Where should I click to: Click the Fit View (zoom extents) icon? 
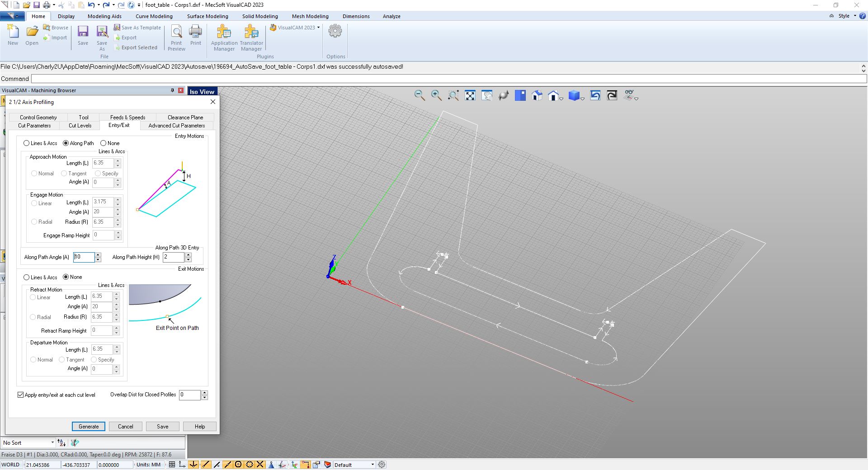(470, 95)
